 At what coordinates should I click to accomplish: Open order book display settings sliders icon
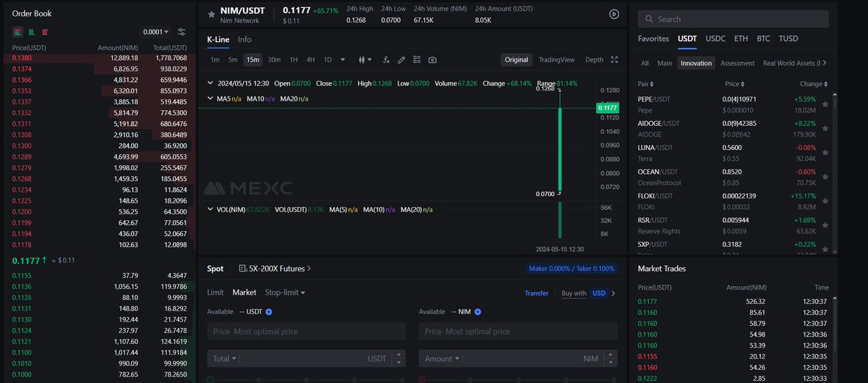182,32
